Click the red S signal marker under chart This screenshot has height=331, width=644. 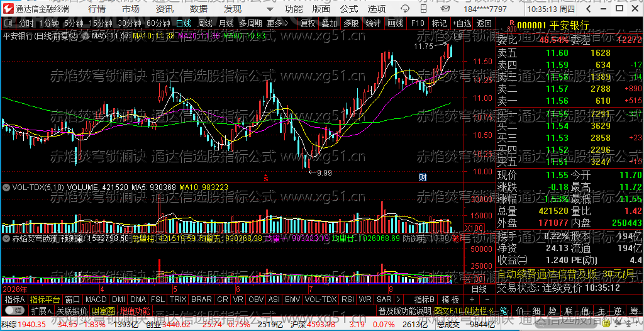tap(266, 178)
